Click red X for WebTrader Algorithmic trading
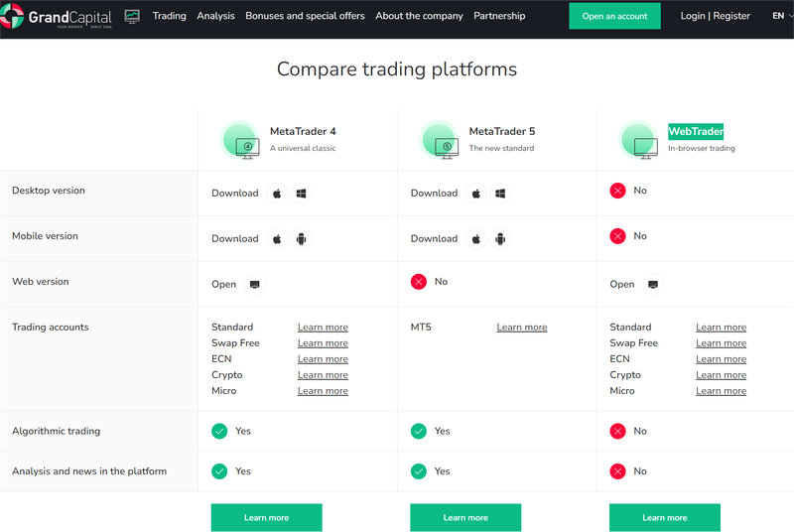Viewport: 794px width, 532px height. 617,432
